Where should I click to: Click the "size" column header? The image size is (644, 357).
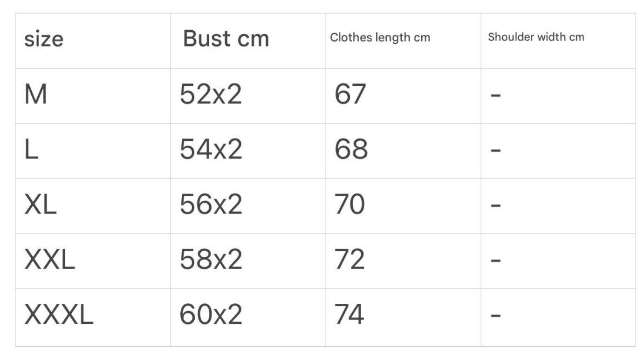[x=43, y=38]
